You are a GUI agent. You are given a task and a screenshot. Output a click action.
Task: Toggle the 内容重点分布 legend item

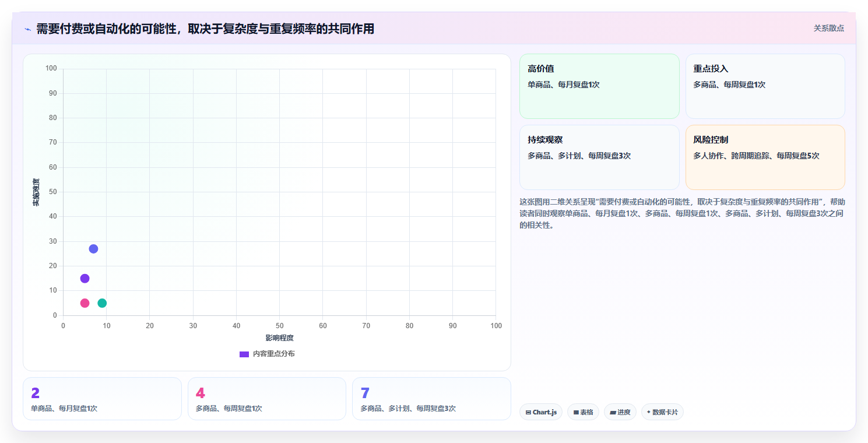coord(267,354)
